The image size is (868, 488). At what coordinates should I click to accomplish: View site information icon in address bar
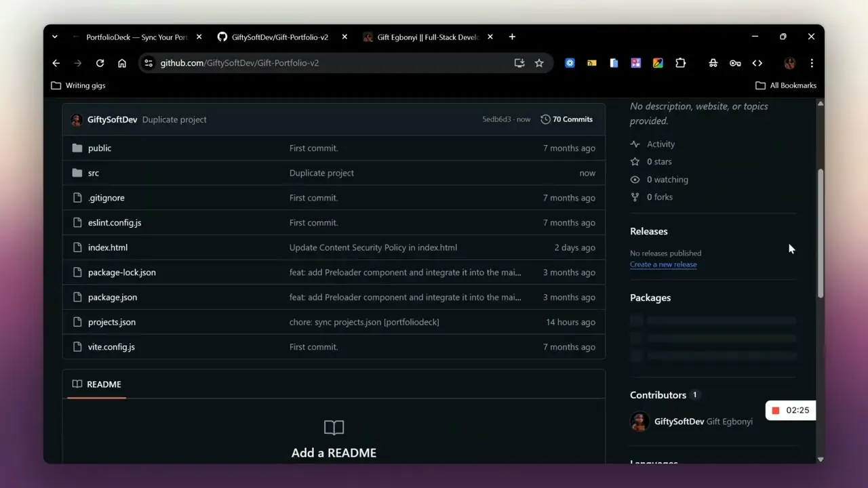(x=149, y=63)
